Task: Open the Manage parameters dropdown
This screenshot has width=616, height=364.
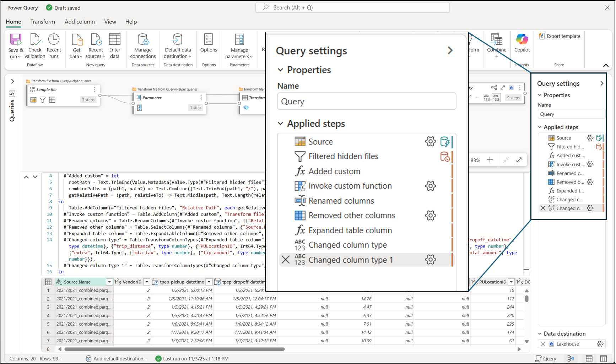Action: click(x=251, y=57)
